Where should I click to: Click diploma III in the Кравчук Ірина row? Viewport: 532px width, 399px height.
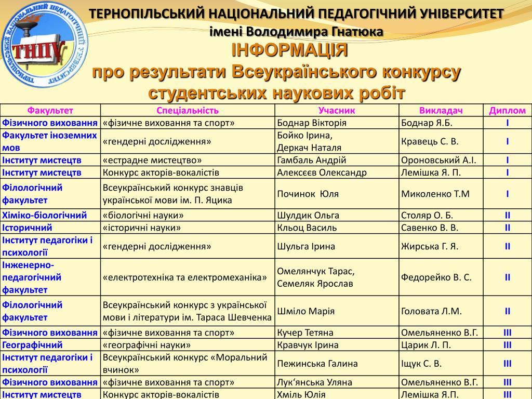tap(507, 345)
